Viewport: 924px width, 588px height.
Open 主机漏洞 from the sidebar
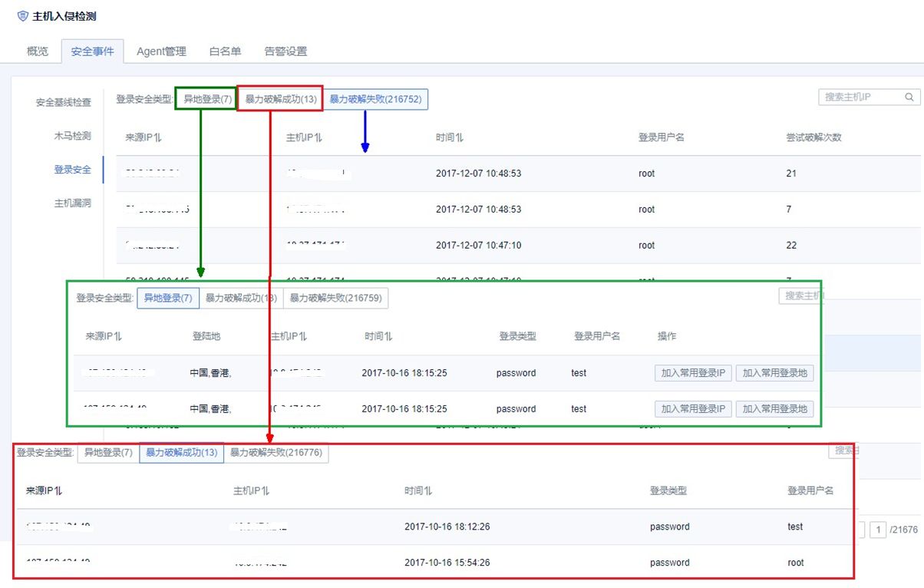click(71, 203)
